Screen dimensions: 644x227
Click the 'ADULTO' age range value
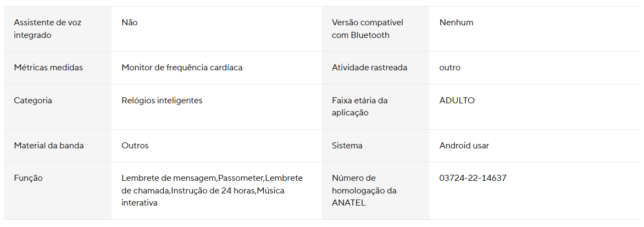coord(457,101)
